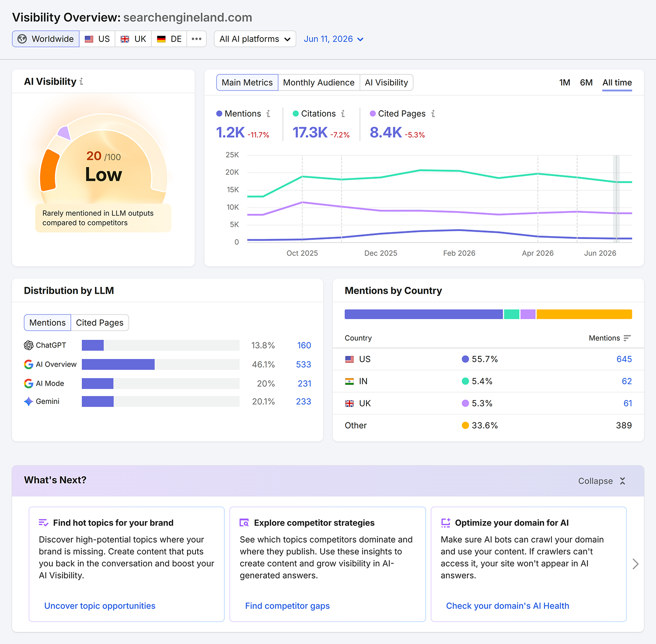The height and width of the screenshot is (644, 656).
Task: Open Check your domain's AI Health link
Action: (507, 606)
